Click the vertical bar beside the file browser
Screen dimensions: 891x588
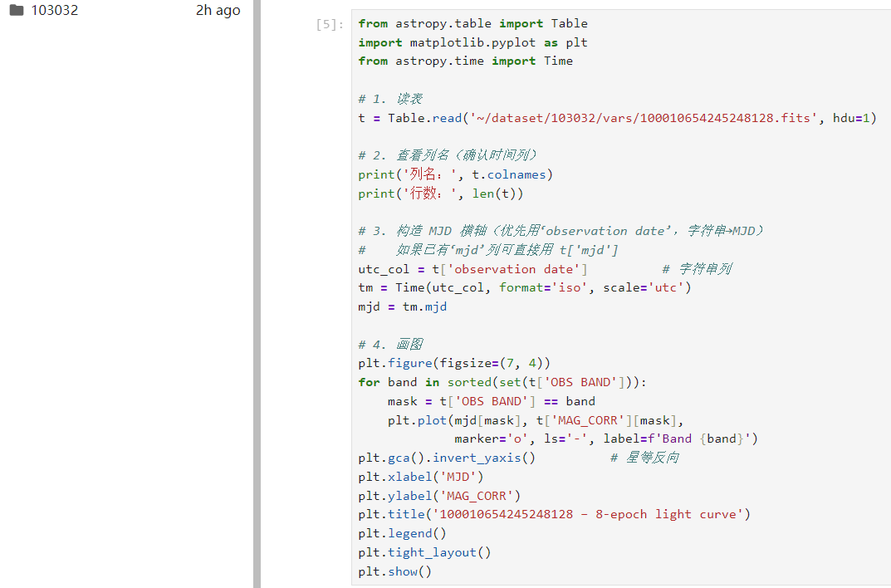pyautogui.click(x=257, y=294)
